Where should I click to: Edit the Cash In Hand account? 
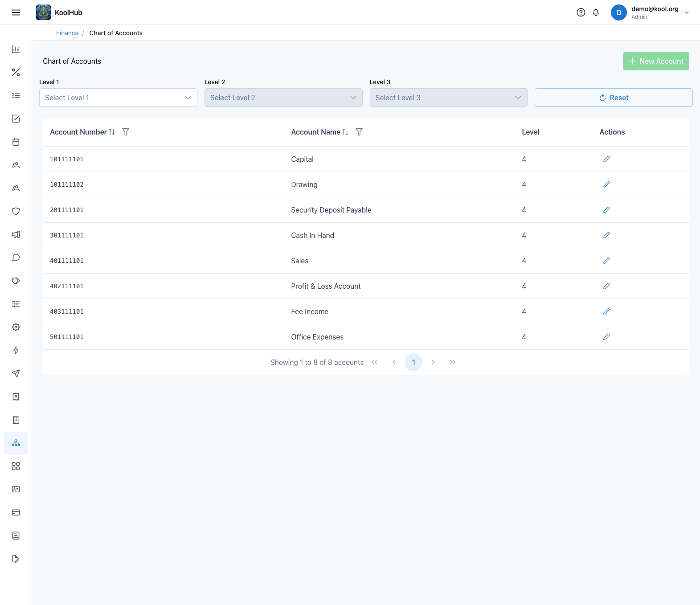point(606,235)
